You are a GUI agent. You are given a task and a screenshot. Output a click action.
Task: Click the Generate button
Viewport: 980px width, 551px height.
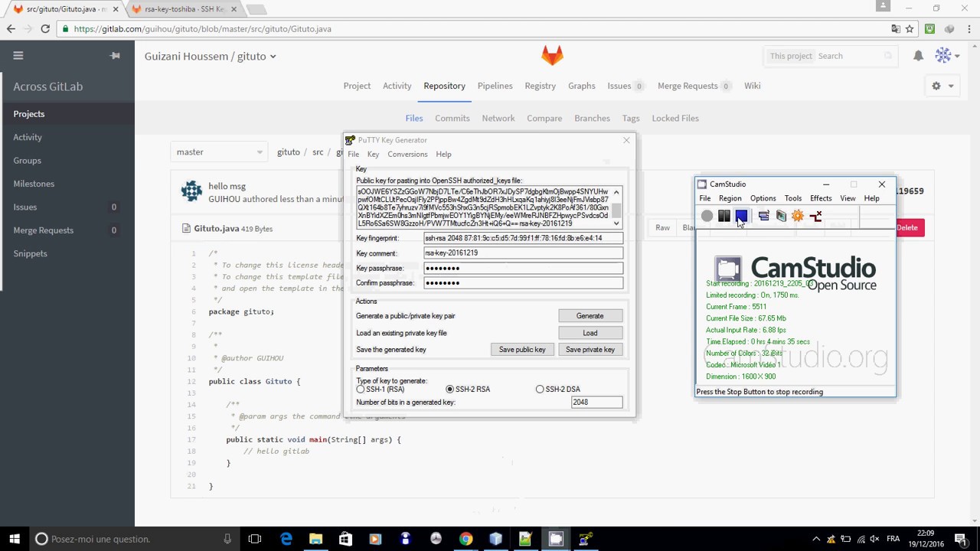590,316
